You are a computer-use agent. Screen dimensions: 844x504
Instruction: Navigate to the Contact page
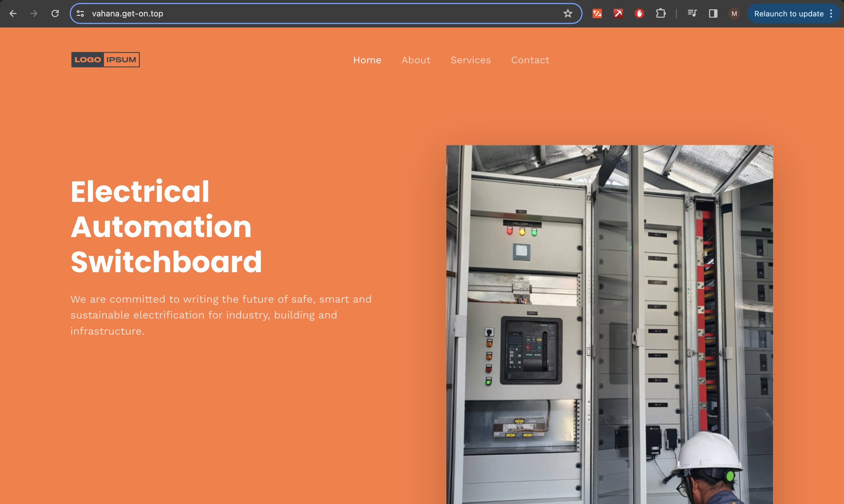coord(530,60)
